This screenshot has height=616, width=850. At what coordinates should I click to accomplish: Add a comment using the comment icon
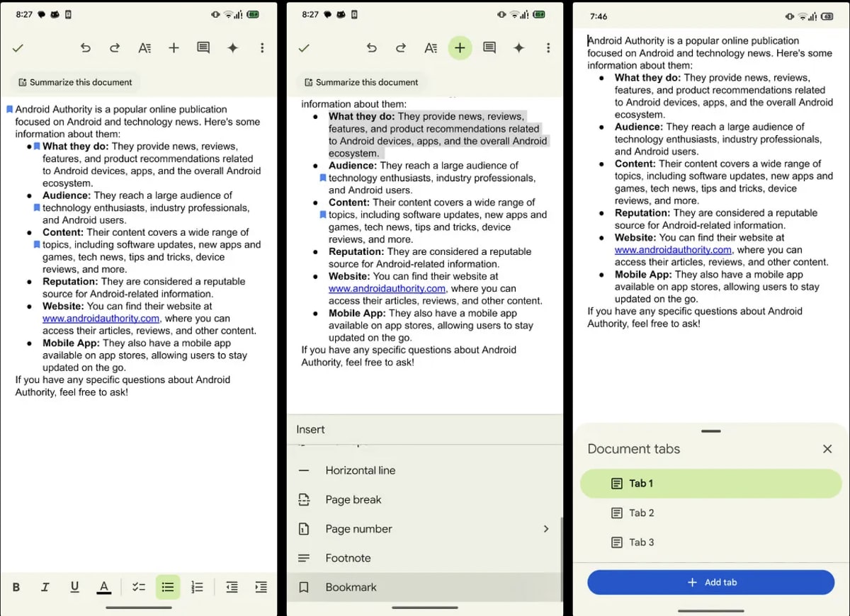(x=203, y=48)
